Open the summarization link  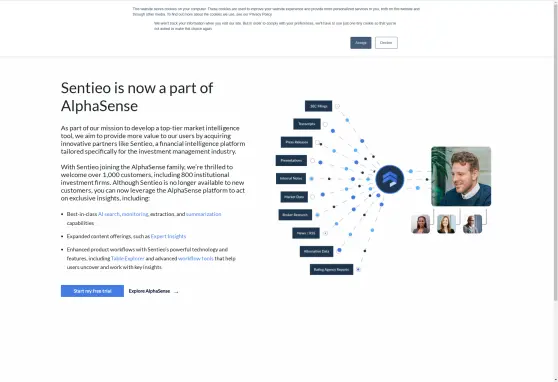click(x=204, y=214)
